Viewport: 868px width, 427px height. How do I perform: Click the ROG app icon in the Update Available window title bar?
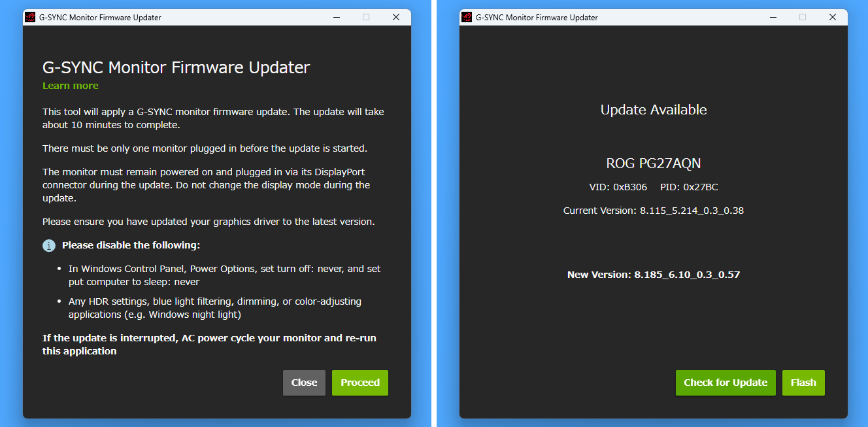[x=467, y=18]
